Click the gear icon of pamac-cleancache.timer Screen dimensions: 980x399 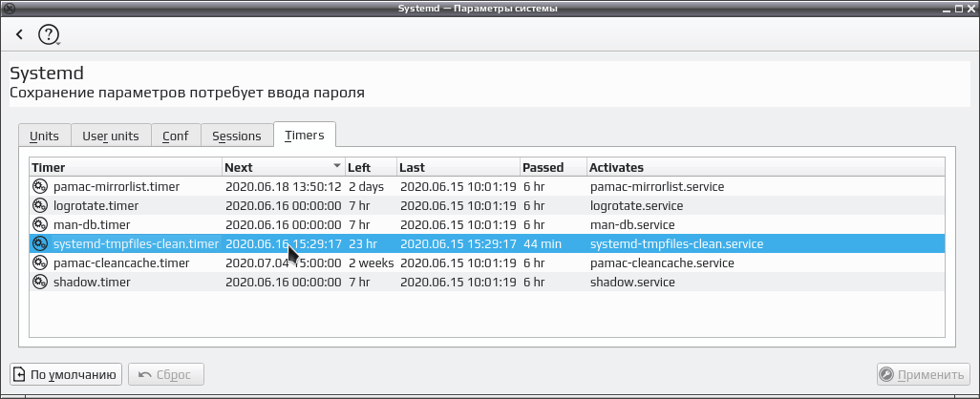click(40, 262)
